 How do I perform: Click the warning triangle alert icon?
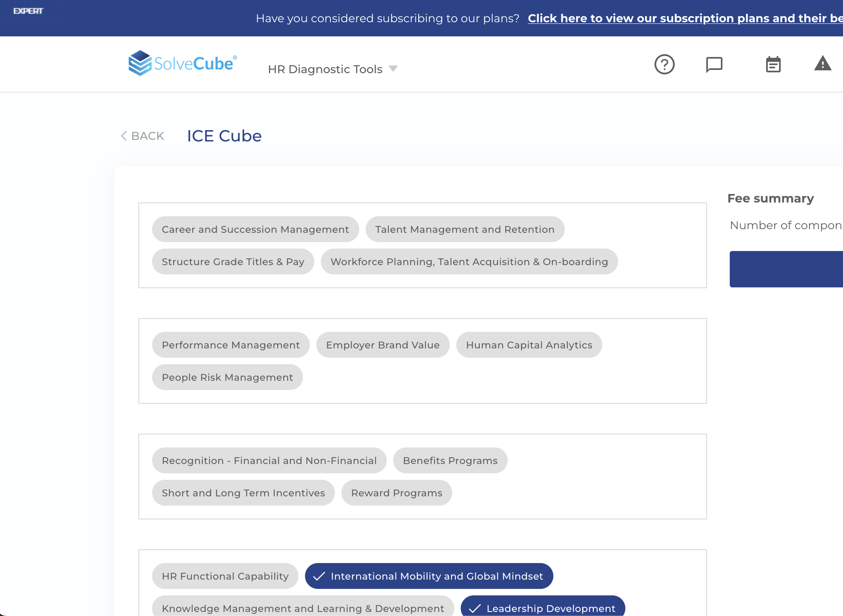822,64
